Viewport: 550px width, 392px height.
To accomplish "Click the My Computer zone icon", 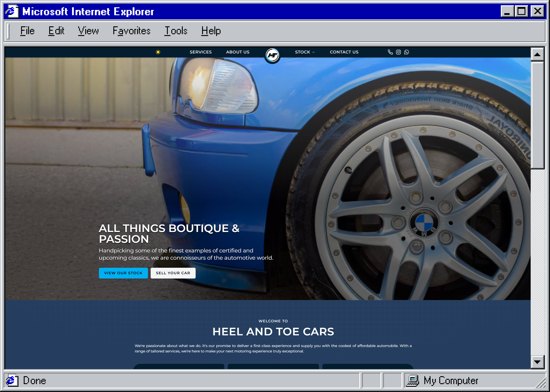I will pyautogui.click(x=413, y=380).
